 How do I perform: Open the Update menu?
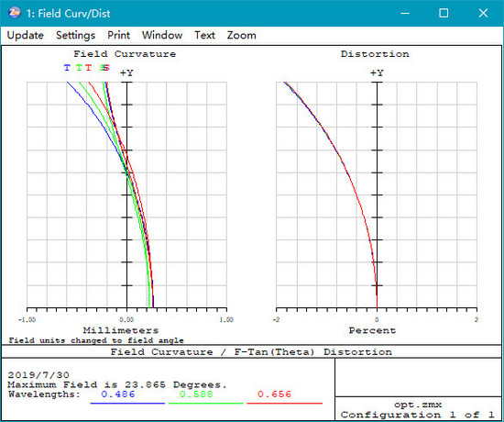[25, 35]
